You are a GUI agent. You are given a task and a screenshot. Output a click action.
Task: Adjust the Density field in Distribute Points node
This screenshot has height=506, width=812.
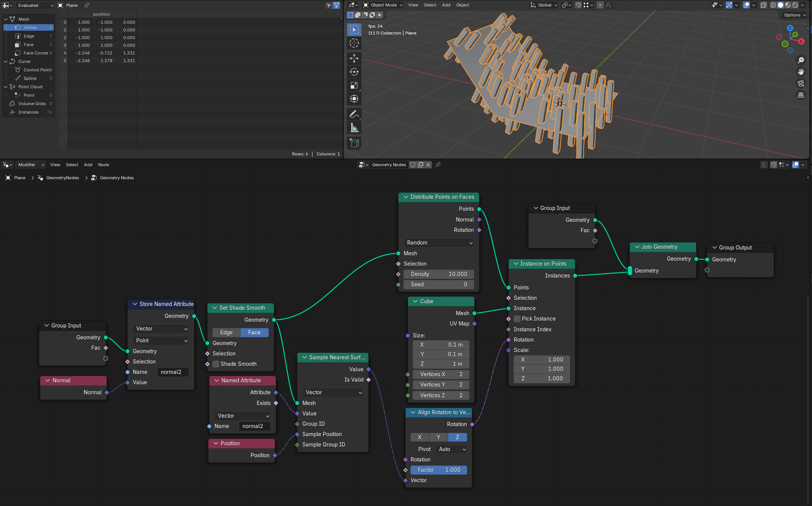pos(439,274)
